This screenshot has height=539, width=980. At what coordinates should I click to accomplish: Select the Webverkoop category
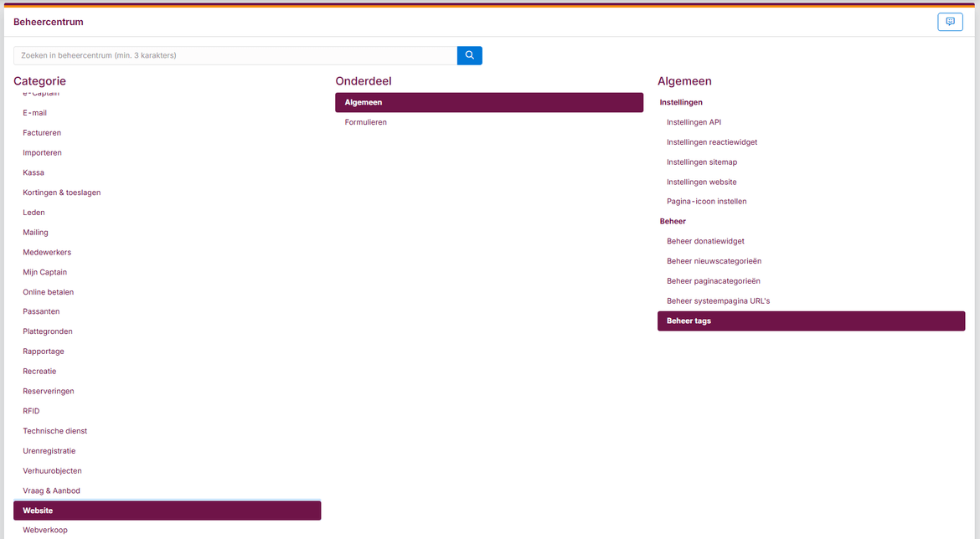click(45, 530)
